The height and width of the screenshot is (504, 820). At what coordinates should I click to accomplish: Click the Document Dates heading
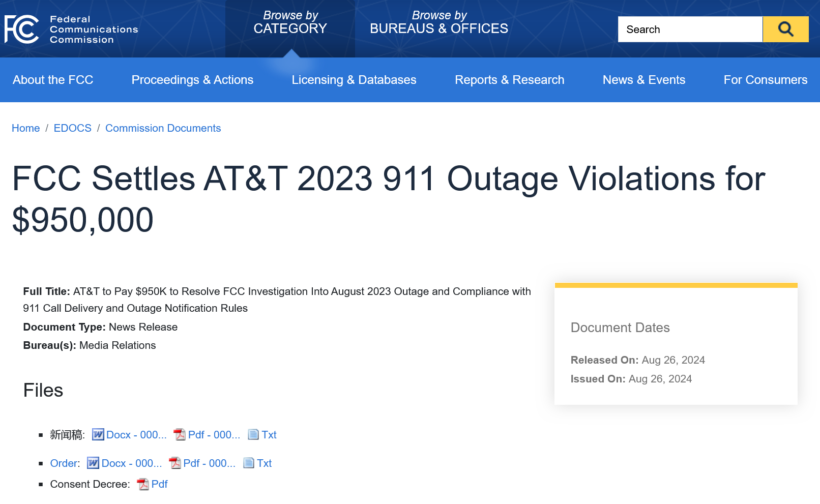[x=620, y=328]
